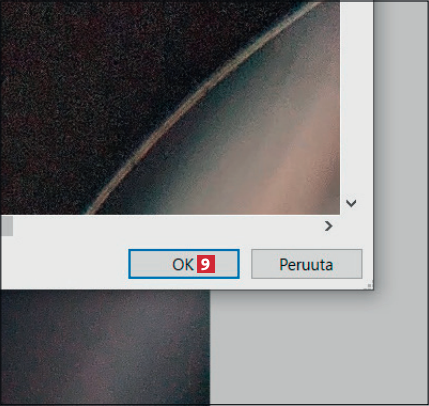Click the "OK" text label
The image size is (429, 406).
(183, 264)
